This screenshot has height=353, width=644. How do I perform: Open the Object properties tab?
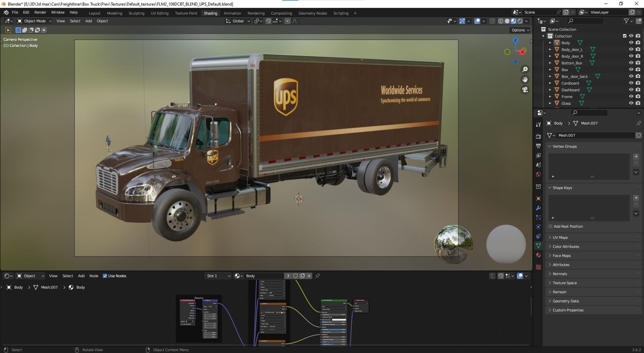point(538,198)
